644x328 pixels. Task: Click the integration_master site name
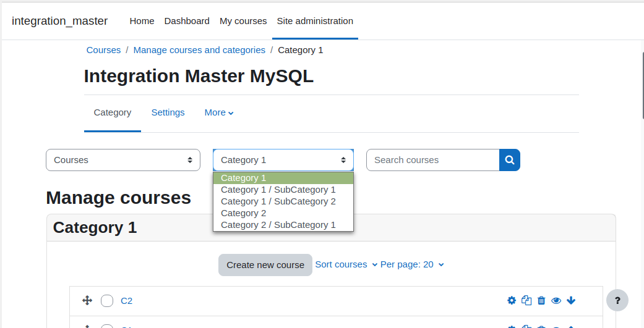59,21
